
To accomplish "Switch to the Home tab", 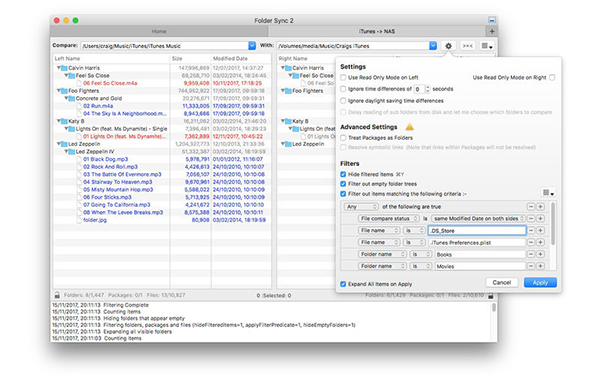I will (159, 31).
